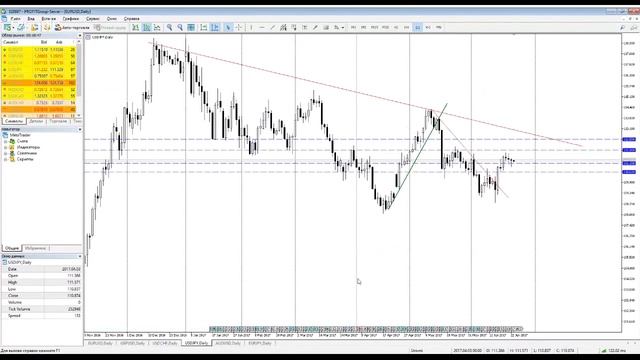The image size is (640, 360).
Task: Tile chart windows icon
Action: [191, 27]
